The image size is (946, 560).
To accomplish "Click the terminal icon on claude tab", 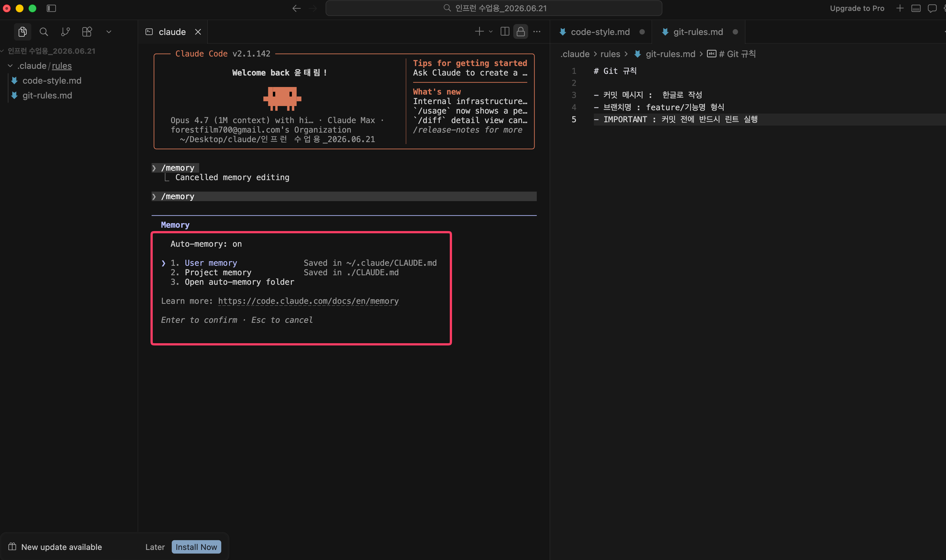I will (149, 32).
